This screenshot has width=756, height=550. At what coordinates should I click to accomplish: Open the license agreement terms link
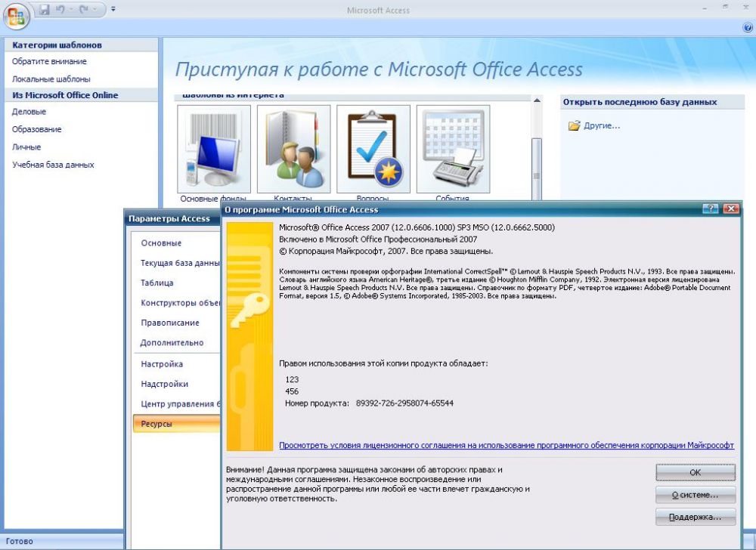pyautogui.click(x=506, y=446)
